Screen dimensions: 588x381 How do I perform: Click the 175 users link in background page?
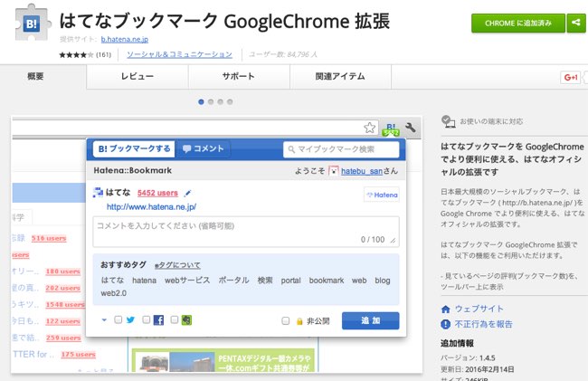click(x=79, y=355)
